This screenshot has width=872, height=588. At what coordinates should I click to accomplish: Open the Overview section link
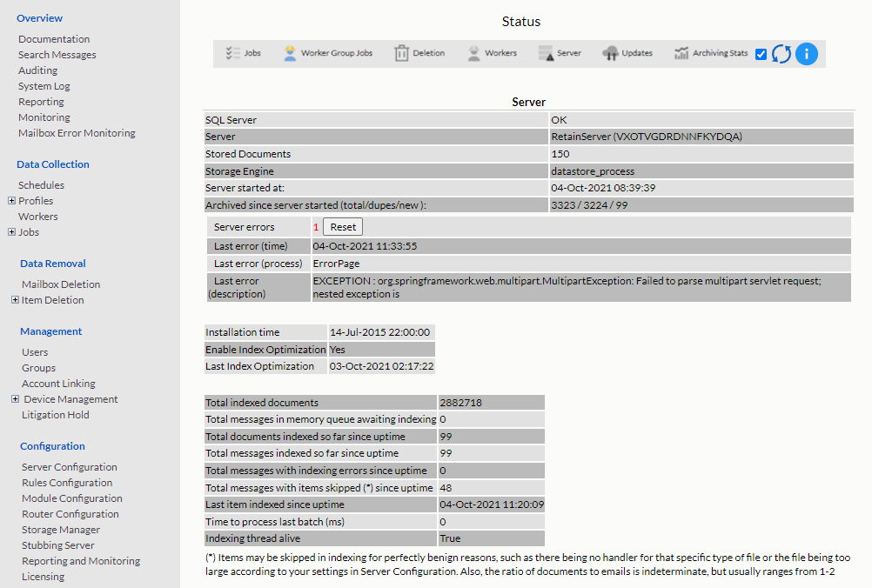click(x=39, y=18)
